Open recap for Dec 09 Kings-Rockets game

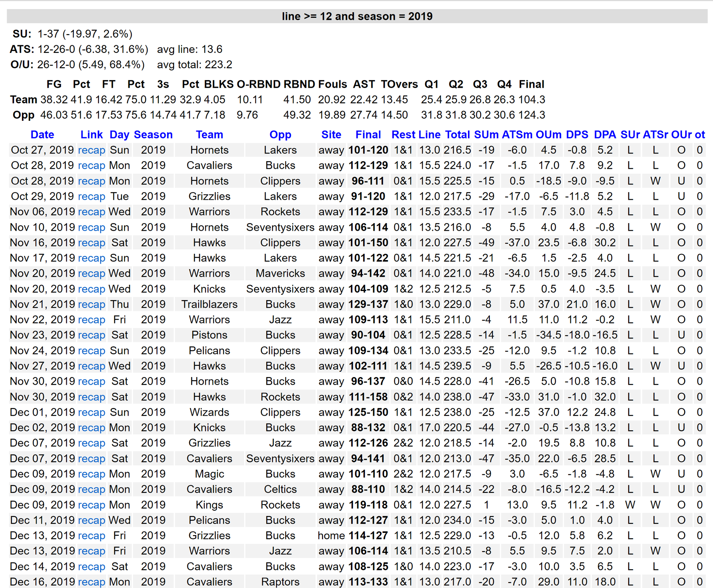click(92, 505)
